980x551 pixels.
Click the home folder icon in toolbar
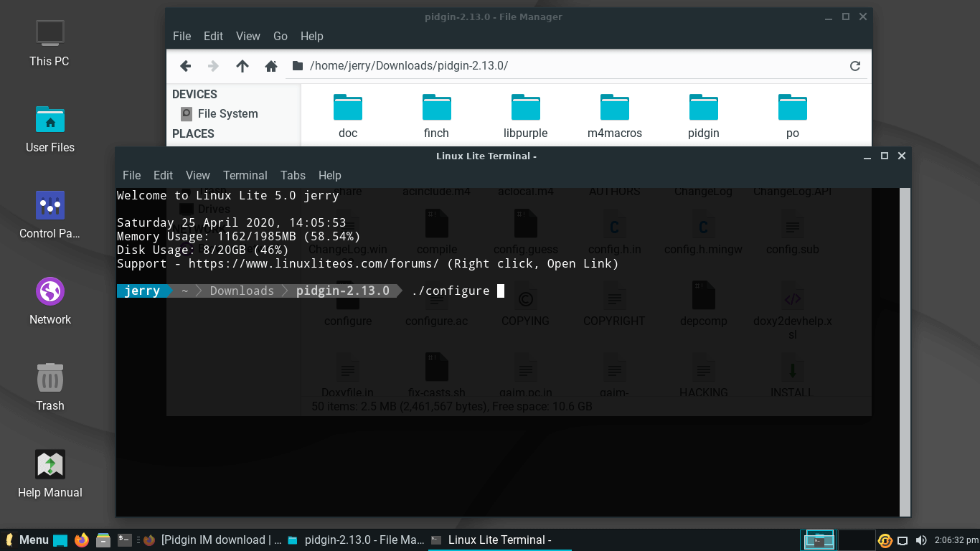click(271, 66)
